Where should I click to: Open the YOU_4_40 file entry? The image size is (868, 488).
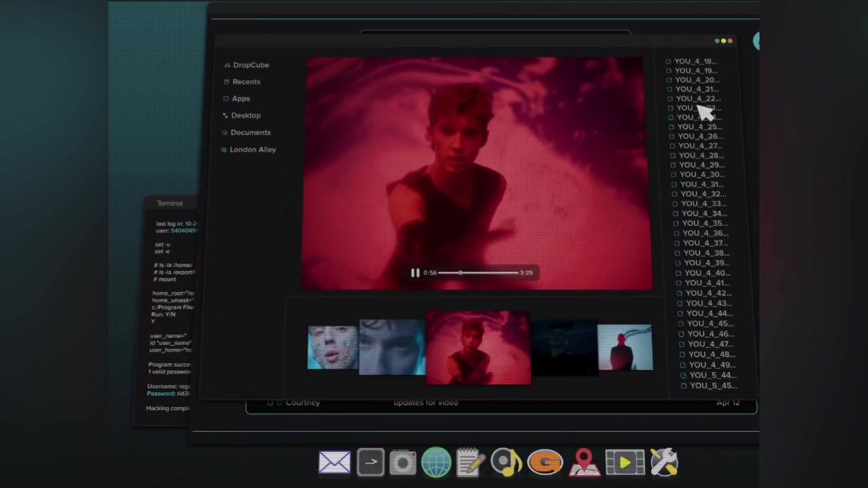click(x=707, y=273)
